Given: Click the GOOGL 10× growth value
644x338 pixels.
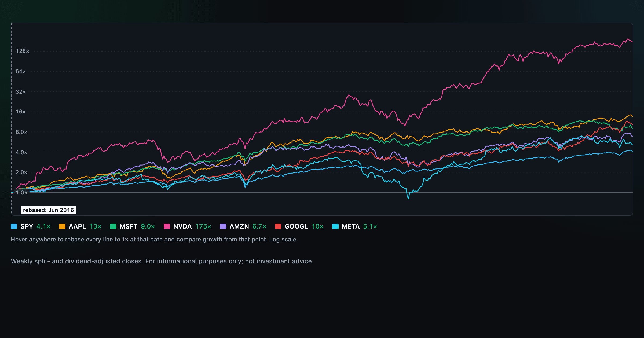Looking at the screenshot, I should pos(317,226).
